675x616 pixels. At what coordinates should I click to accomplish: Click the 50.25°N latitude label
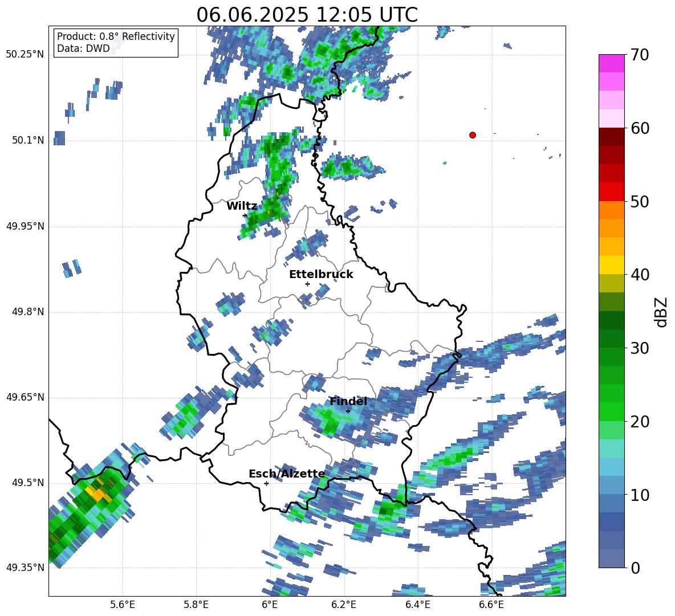click(x=25, y=55)
